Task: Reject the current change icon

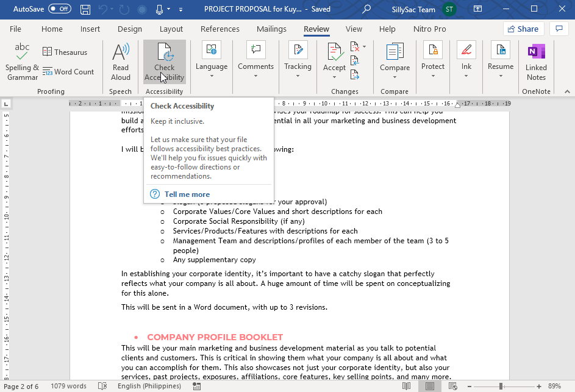Action: tap(355, 46)
